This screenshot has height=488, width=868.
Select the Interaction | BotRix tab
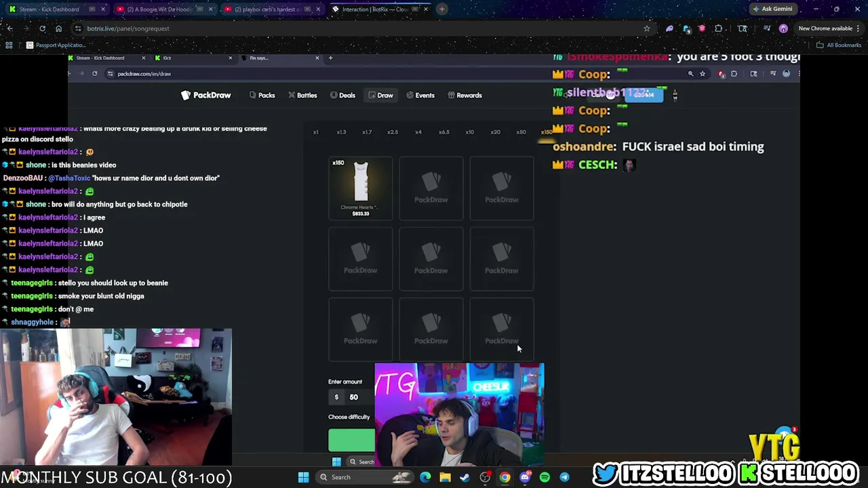[380, 9]
